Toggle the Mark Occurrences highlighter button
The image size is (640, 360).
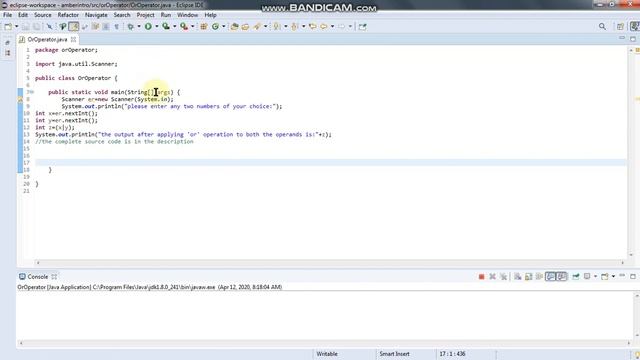click(x=74, y=27)
